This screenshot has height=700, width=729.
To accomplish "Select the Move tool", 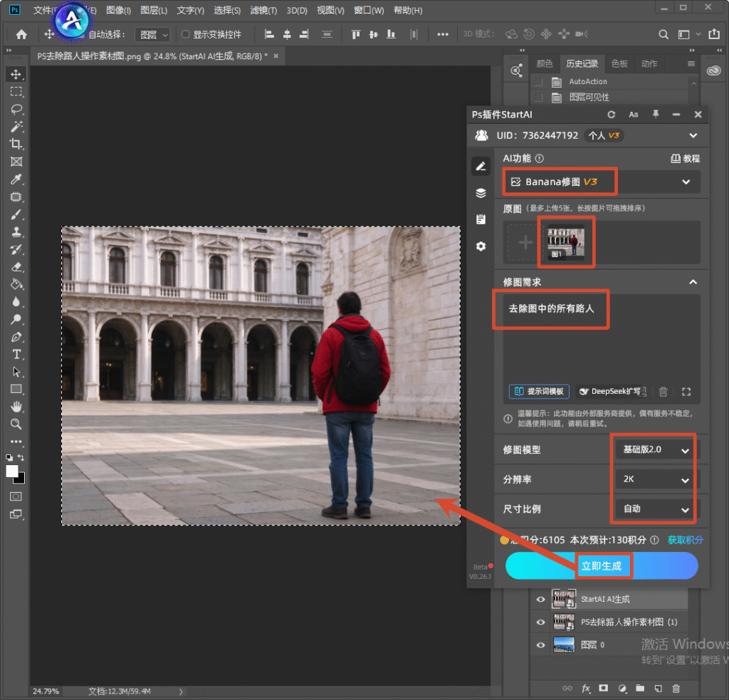I will click(16, 75).
